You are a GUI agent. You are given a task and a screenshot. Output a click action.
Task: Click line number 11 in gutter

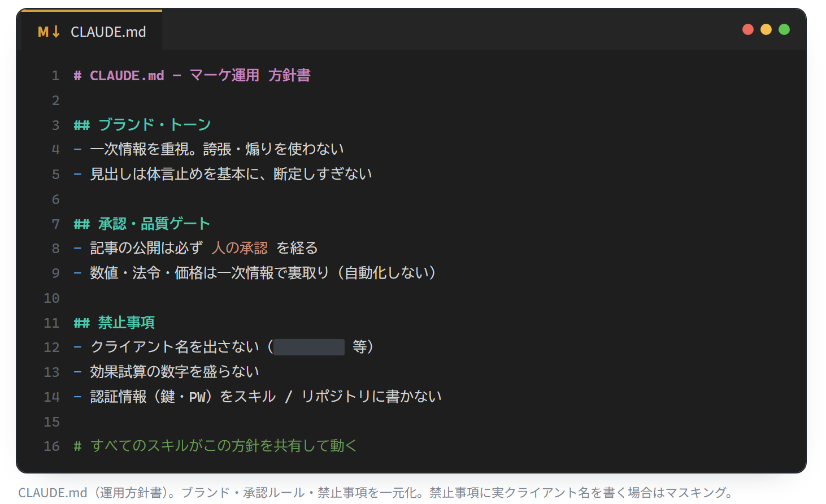(x=51, y=323)
